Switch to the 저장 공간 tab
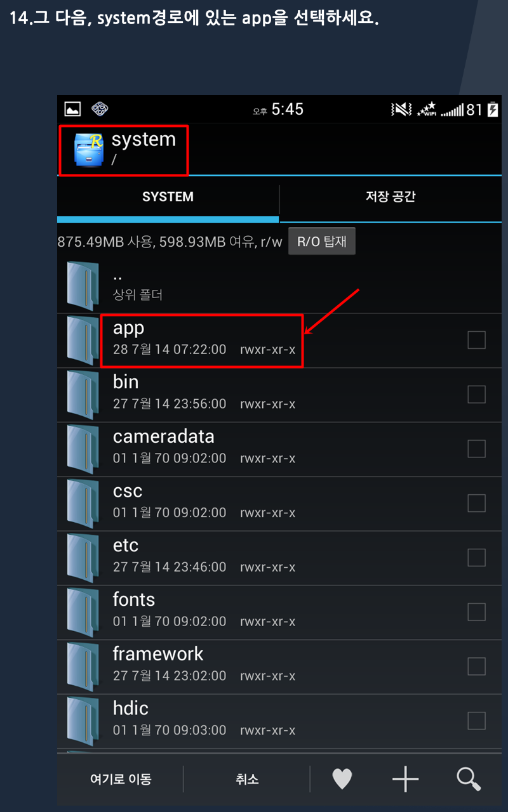Image resolution: width=508 pixels, height=812 pixels. (x=391, y=197)
